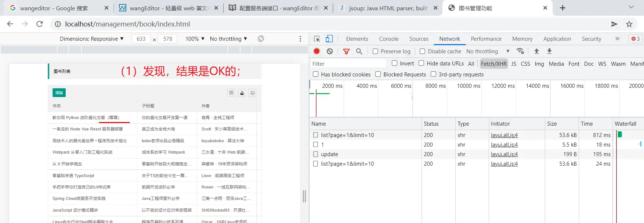Viewport: 644px width, 223px height.
Task: Toggle the device toolbar icon
Action: coord(329,39)
